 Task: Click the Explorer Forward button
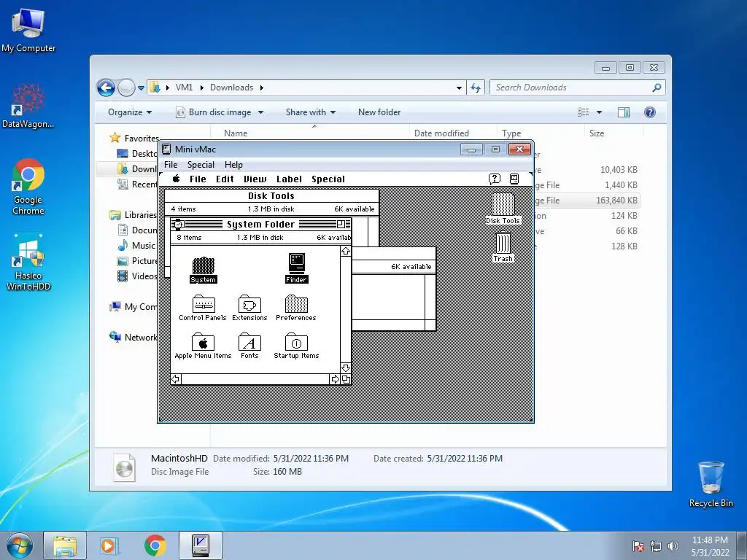(126, 87)
